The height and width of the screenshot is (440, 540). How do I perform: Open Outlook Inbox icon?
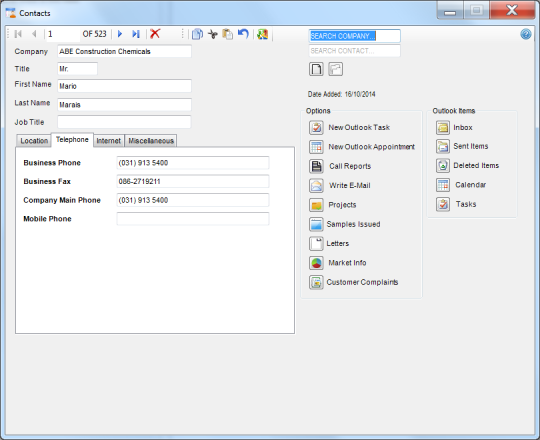click(443, 127)
